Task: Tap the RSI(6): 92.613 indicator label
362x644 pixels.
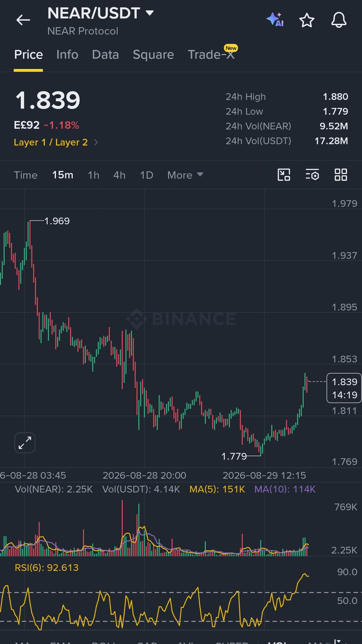Action: click(47, 568)
